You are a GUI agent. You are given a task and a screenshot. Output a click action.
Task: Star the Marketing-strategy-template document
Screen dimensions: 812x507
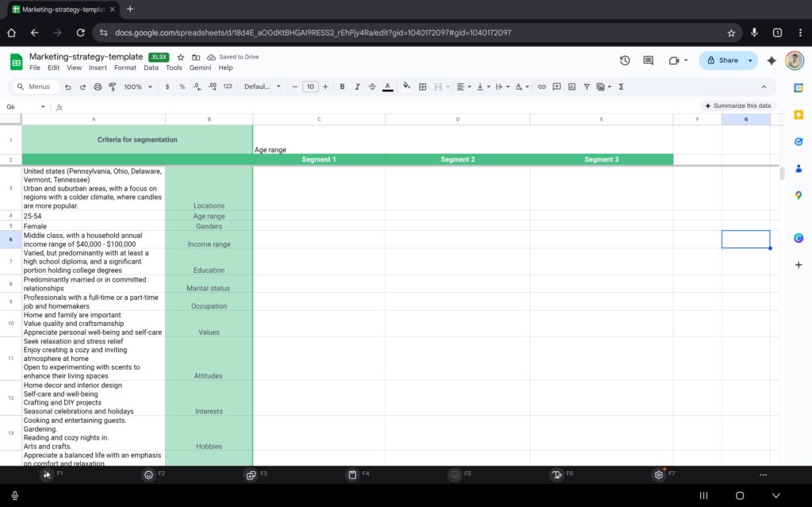(x=181, y=57)
